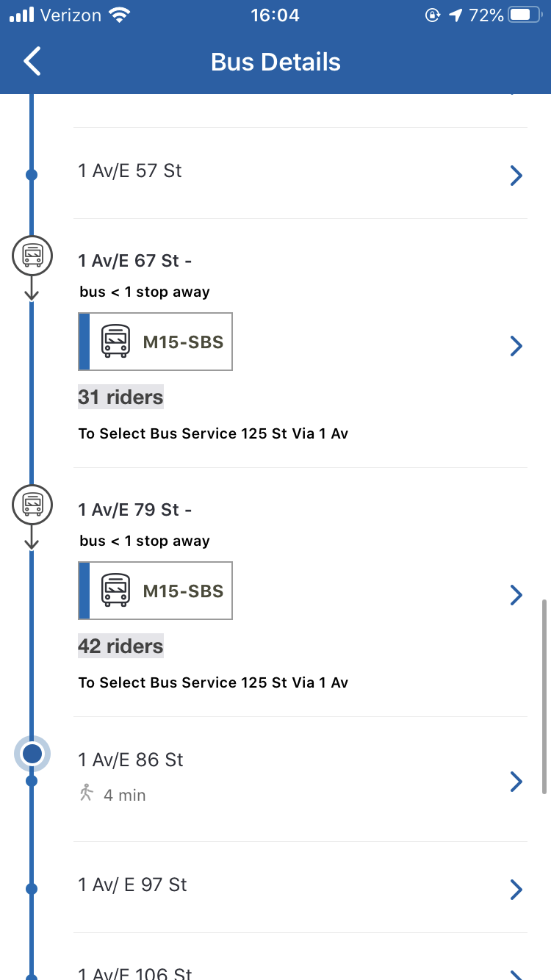The image size is (551, 980).
Task: Open the chevron for 1 Av/ E 97 St
Action: click(x=516, y=889)
